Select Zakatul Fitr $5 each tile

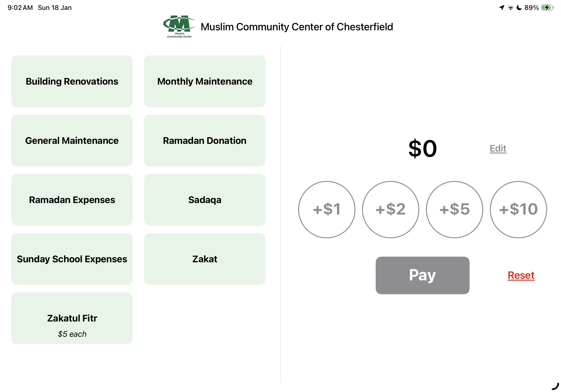(x=72, y=318)
